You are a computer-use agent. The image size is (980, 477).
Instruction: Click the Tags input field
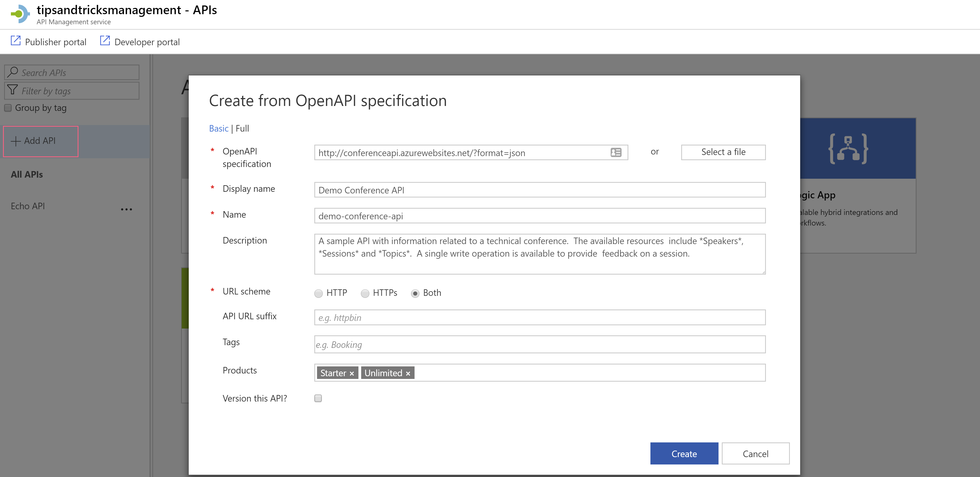pyautogui.click(x=540, y=344)
